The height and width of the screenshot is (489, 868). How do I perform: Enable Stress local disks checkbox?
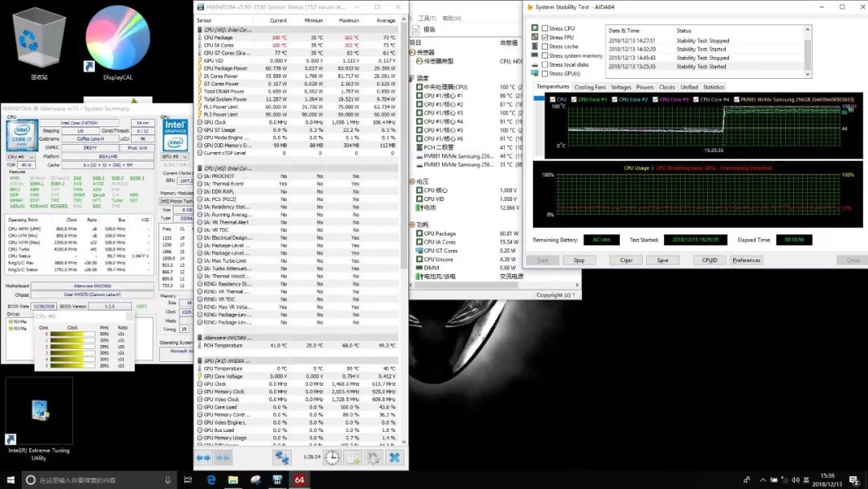pyautogui.click(x=545, y=64)
